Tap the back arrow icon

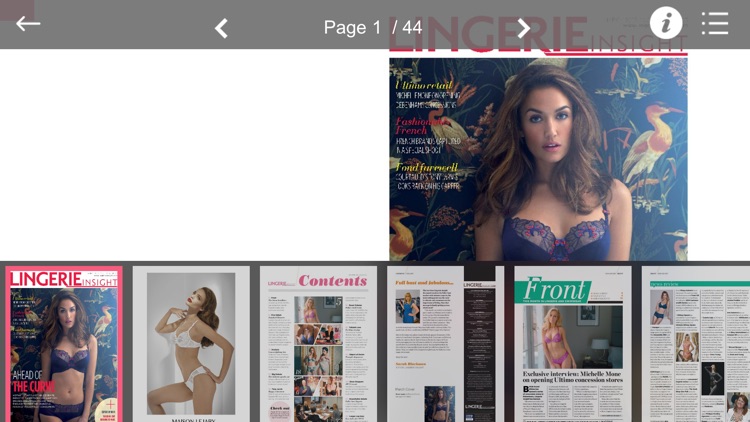(x=28, y=23)
